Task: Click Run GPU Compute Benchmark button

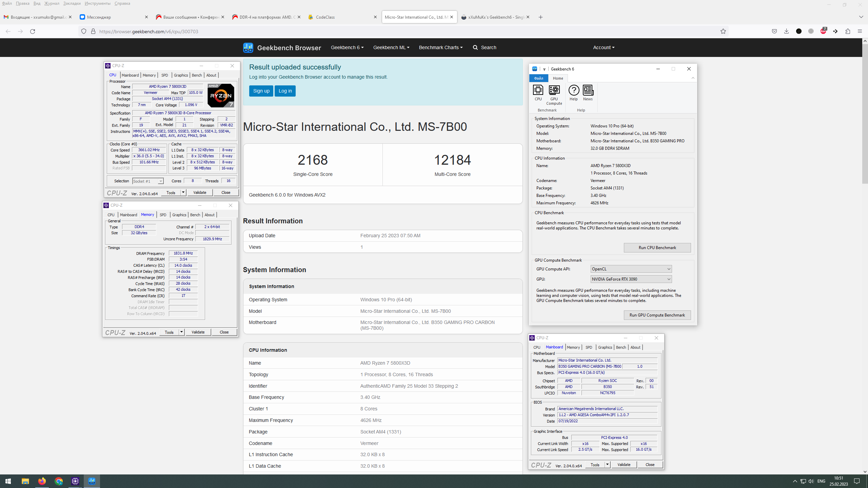Action: click(657, 315)
